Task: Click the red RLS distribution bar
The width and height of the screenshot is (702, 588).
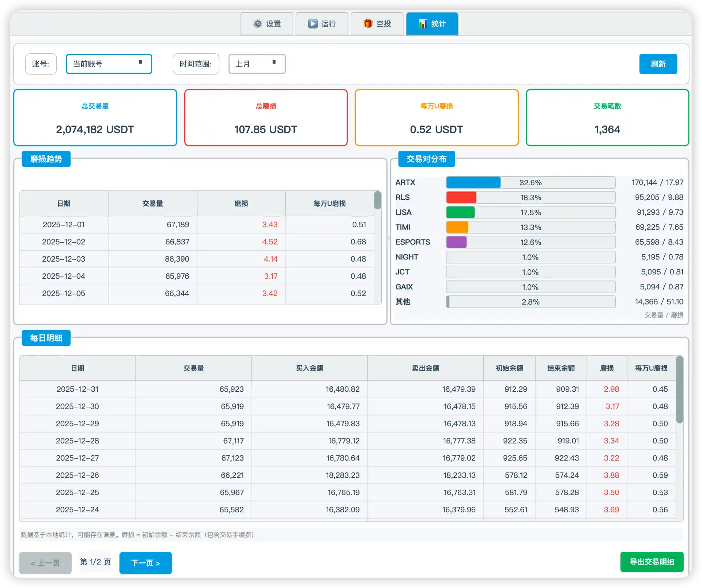Action: coord(461,197)
